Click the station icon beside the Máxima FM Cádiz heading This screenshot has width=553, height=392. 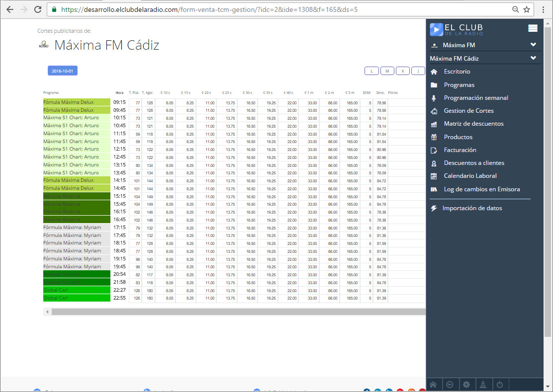coord(44,44)
